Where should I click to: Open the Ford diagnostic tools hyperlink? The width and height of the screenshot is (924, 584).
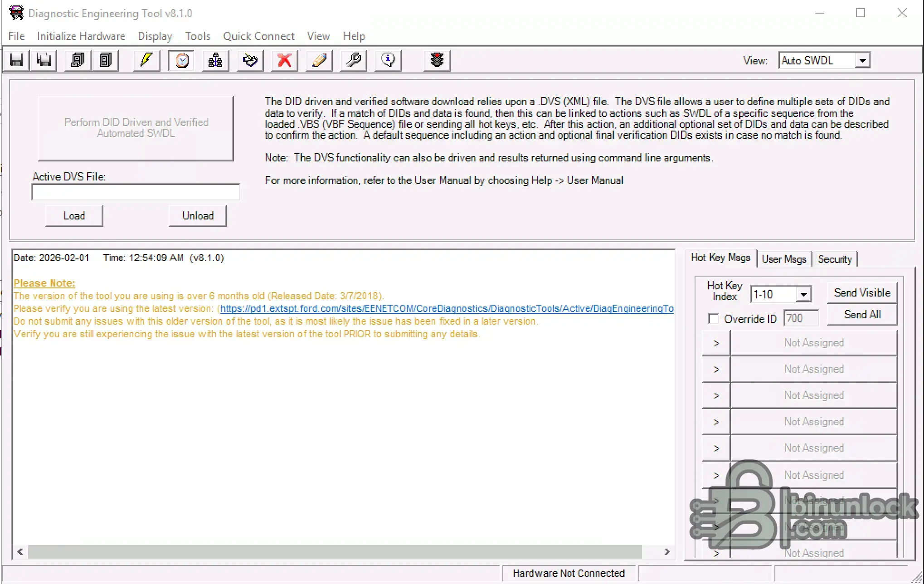tap(447, 308)
